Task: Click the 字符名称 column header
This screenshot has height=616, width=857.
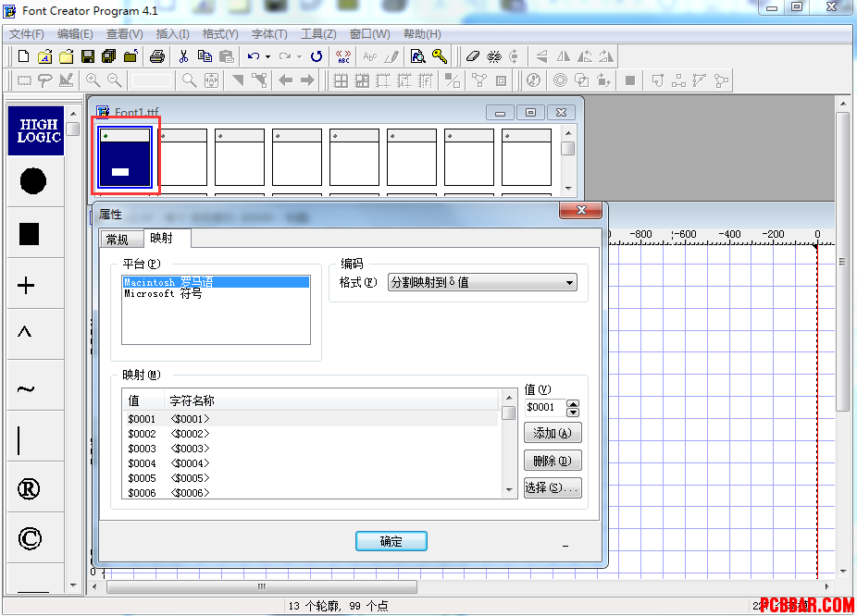Action: [x=331, y=400]
